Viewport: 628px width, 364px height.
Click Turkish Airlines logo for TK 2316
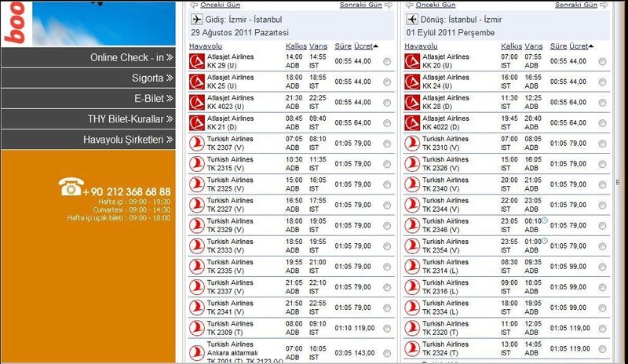[412, 287]
